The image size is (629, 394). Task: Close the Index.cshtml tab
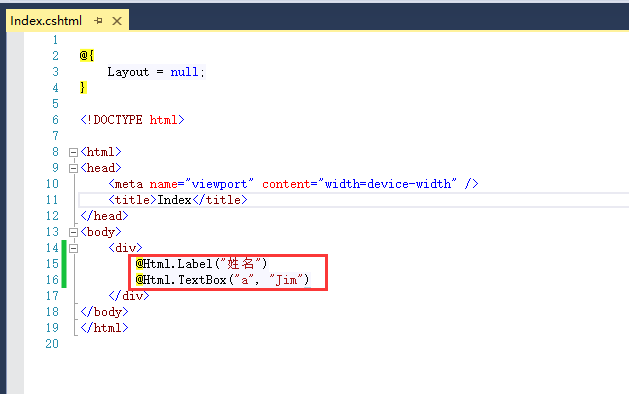coord(117,20)
